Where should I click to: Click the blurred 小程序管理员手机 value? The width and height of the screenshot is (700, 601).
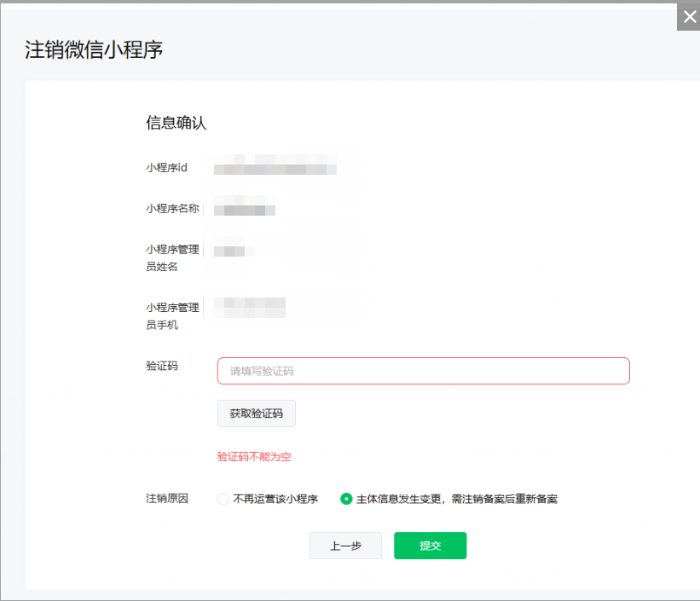tap(250, 308)
